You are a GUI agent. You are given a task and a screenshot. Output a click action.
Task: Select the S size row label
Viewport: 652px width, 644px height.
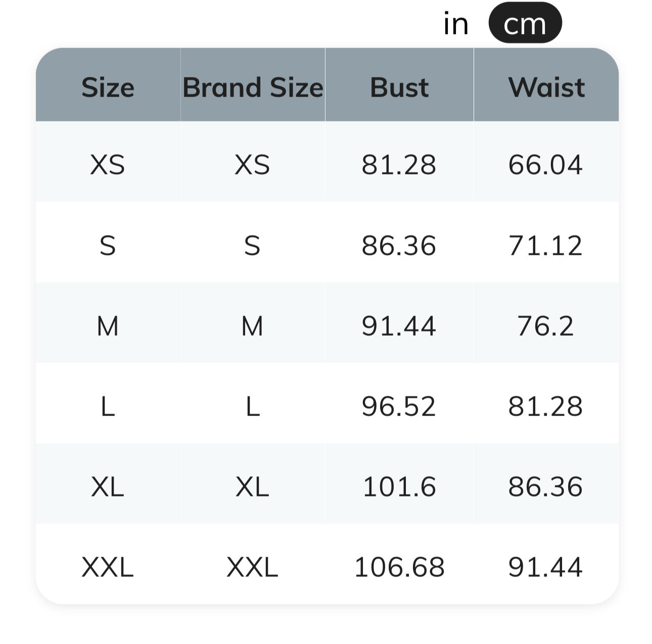coord(108,246)
